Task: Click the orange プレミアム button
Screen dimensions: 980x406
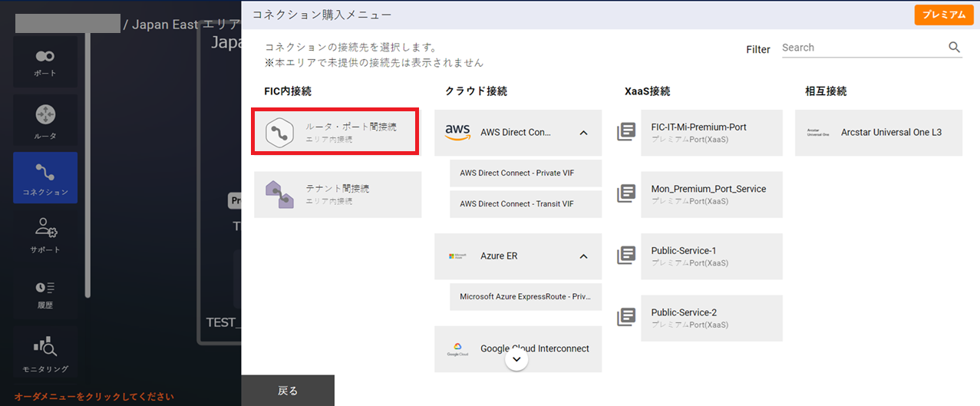Action: 943,15
